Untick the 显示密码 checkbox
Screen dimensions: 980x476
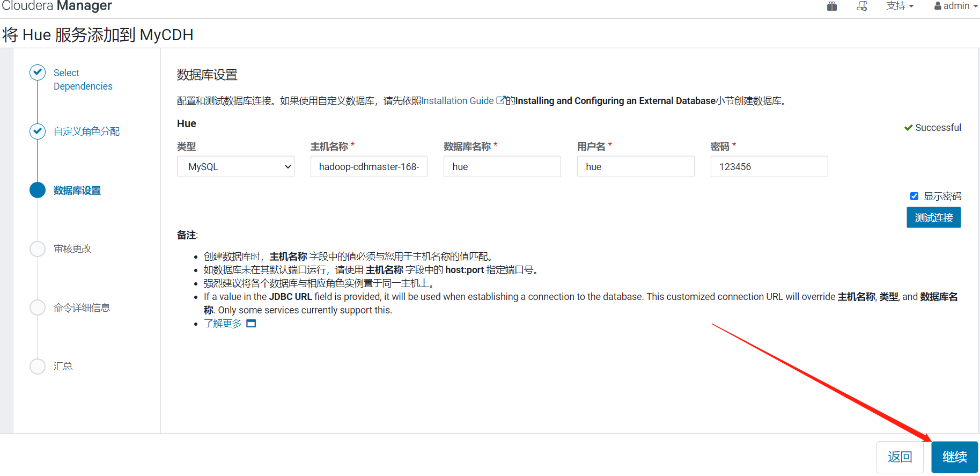click(914, 196)
